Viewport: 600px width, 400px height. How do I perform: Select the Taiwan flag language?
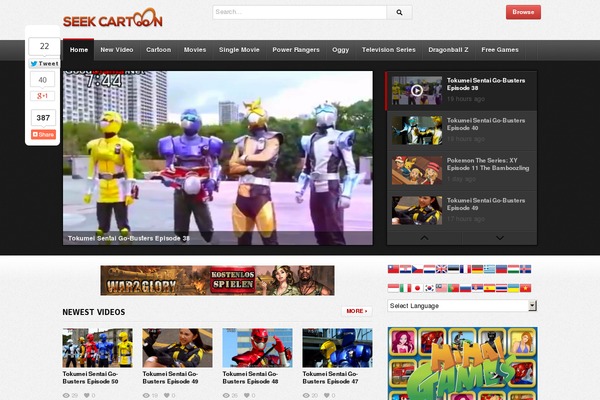(393, 269)
